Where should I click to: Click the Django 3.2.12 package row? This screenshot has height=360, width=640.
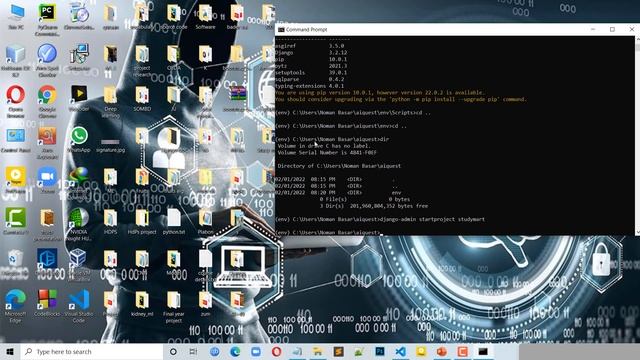click(311, 53)
